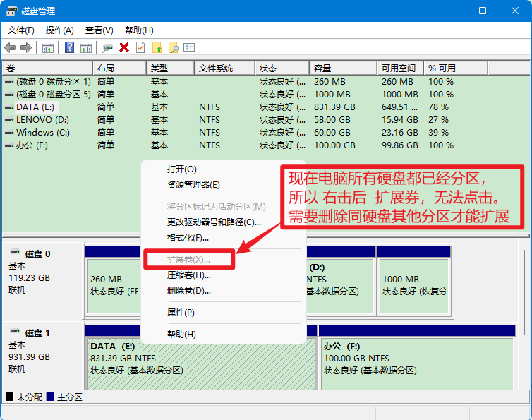The image size is (532, 420).
Task: Sort by the 文件系统 column header
Action: pos(225,68)
